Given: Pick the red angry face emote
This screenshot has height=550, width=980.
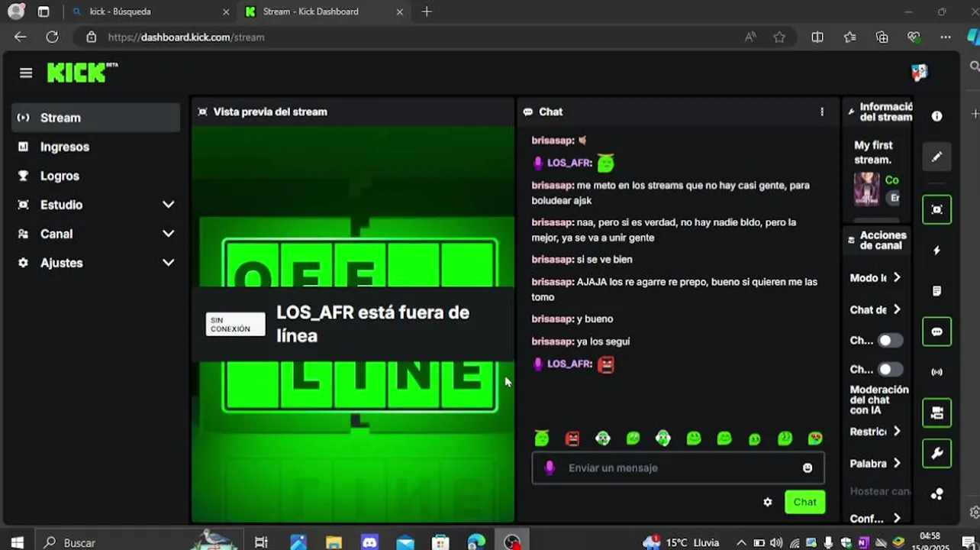Looking at the screenshot, I should (x=572, y=438).
